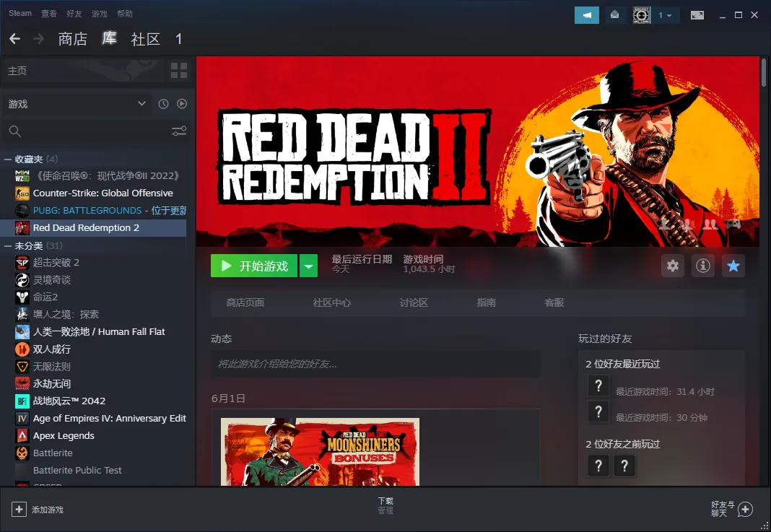Open the 好友 menu

click(74, 14)
